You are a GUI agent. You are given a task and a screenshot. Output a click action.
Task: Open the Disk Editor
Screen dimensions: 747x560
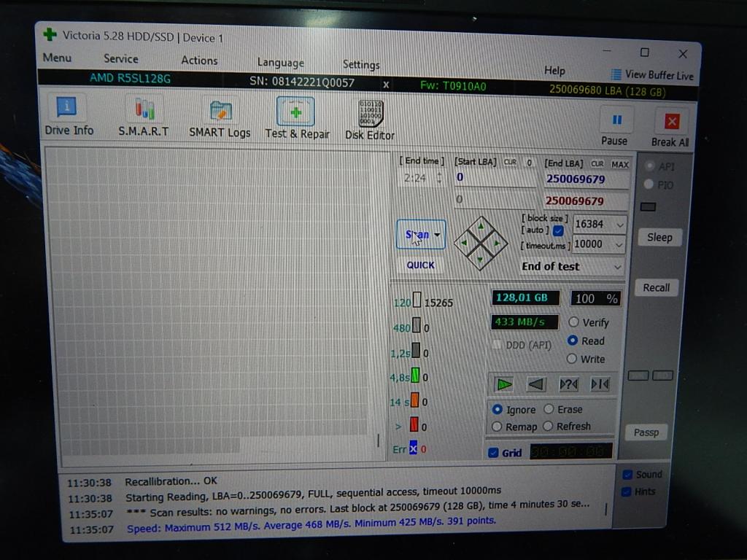coord(370,120)
